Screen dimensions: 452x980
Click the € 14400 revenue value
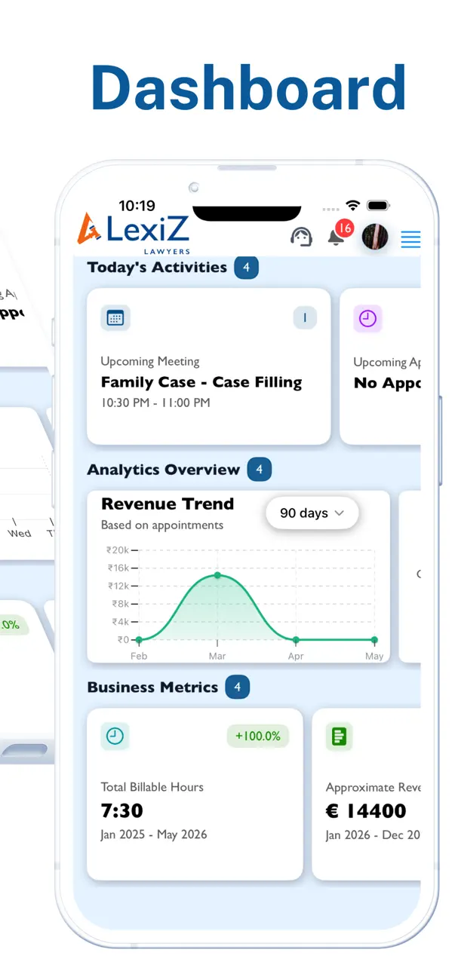[367, 812]
